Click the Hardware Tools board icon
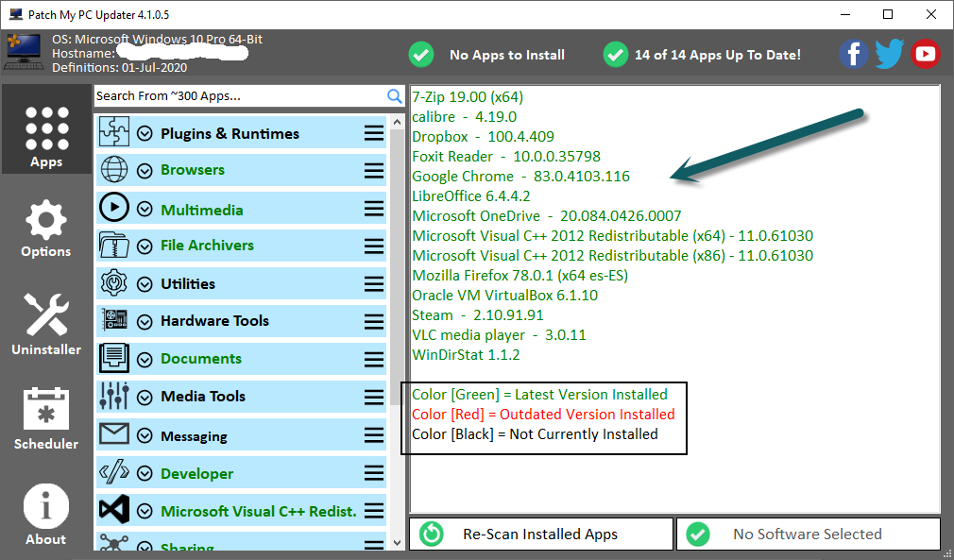The height and width of the screenshot is (560, 954). tap(113, 320)
